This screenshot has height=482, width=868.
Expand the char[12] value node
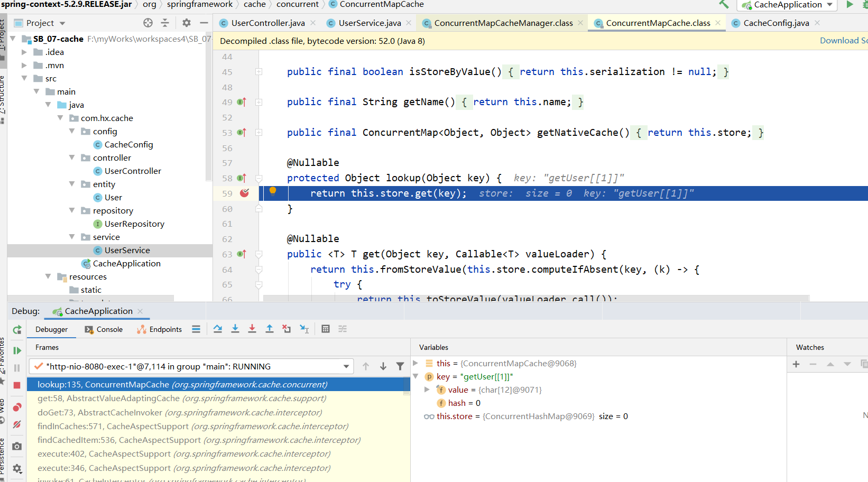[427, 390]
